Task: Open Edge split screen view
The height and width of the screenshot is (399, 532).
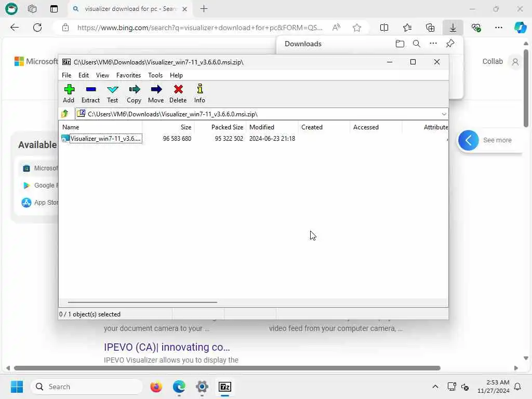Action: pyautogui.click(x=384, y=28)
